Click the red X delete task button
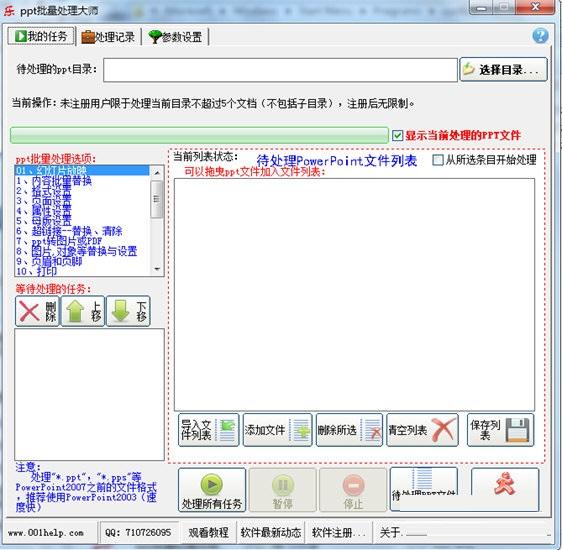This screenshot has width=562, height=550. pyautogui.click(x=37, y=311)
